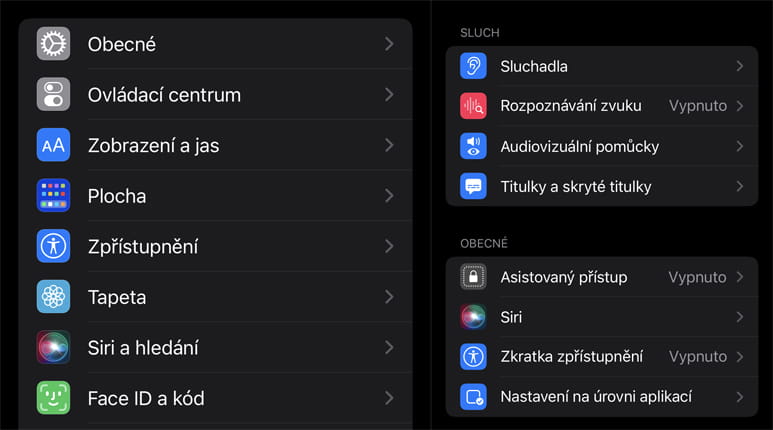Click the Zobrazení a jas AA icon

point(53,145)
